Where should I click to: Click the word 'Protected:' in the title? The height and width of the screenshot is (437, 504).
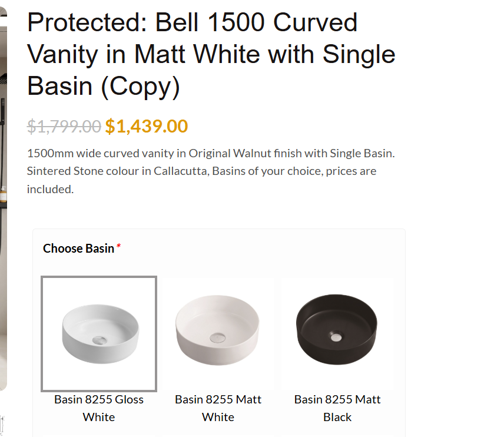(x=87, y=22)
